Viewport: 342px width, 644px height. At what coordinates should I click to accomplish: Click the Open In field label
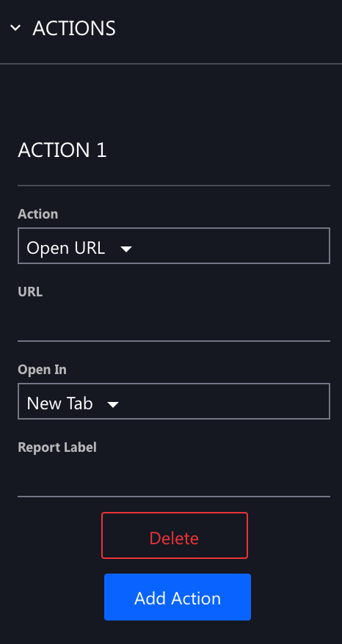click(42, 370)
